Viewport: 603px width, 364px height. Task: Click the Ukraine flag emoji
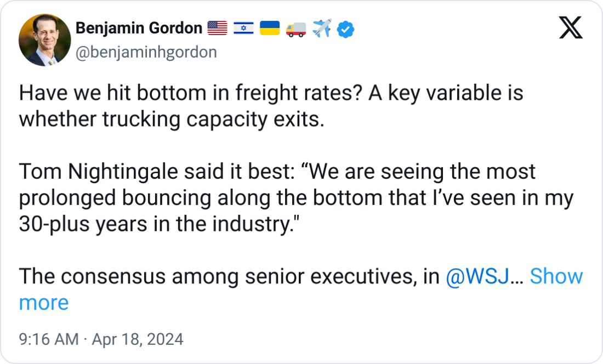[269, 29]
